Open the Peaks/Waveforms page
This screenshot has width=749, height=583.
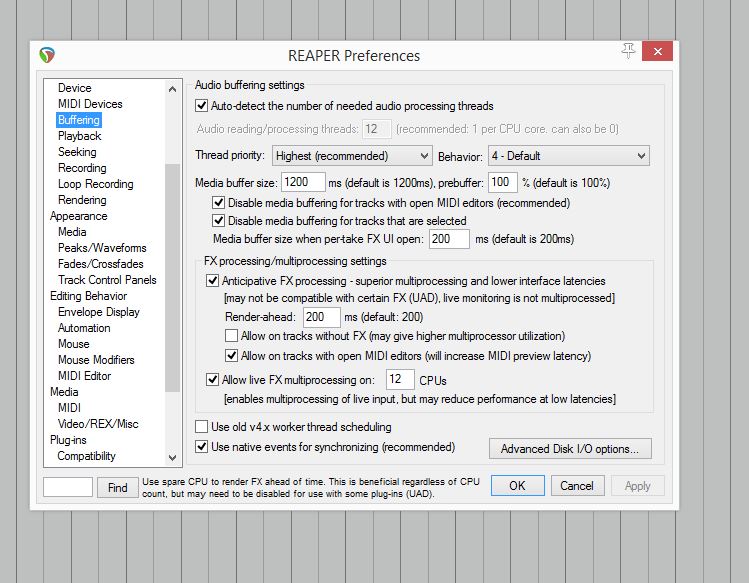tap(102, 248)
